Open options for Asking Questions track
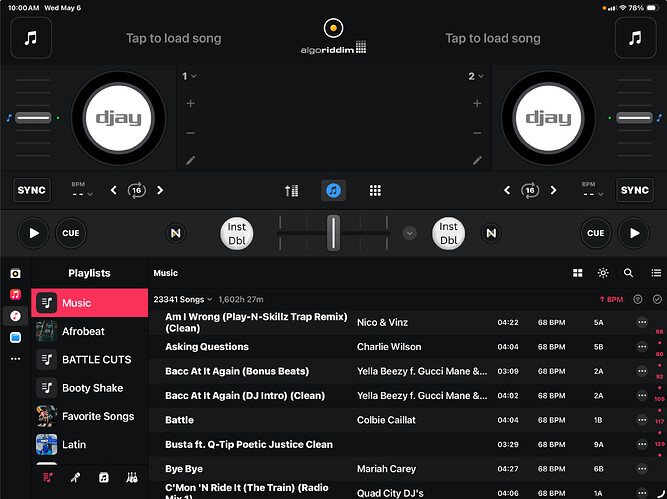 (x=642, y=347)
